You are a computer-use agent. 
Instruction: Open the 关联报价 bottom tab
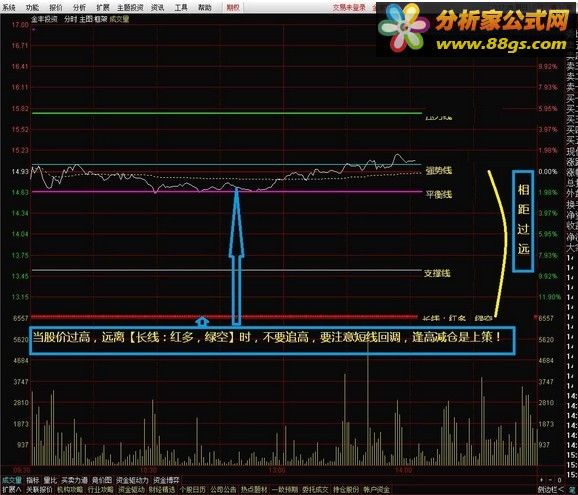pyautogui.click(x=39, y=489)
